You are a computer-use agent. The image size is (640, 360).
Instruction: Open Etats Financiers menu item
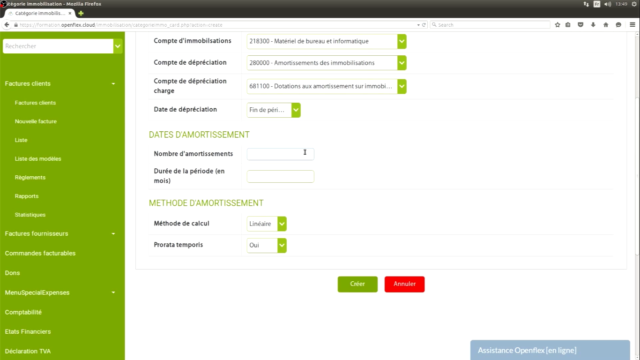pyautogui.click(x=28, y=332)
